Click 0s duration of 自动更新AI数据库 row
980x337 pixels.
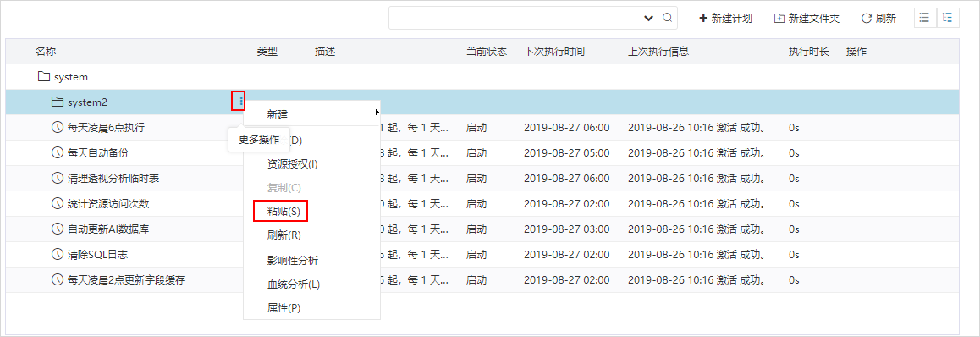pos(794,229)
